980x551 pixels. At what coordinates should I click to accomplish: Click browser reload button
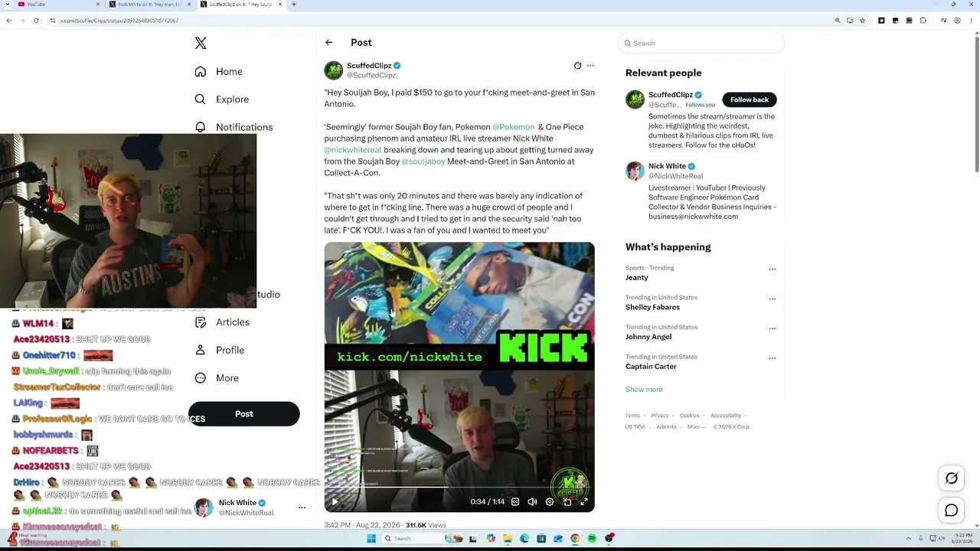pyautogui.click(x=36, y=21)
